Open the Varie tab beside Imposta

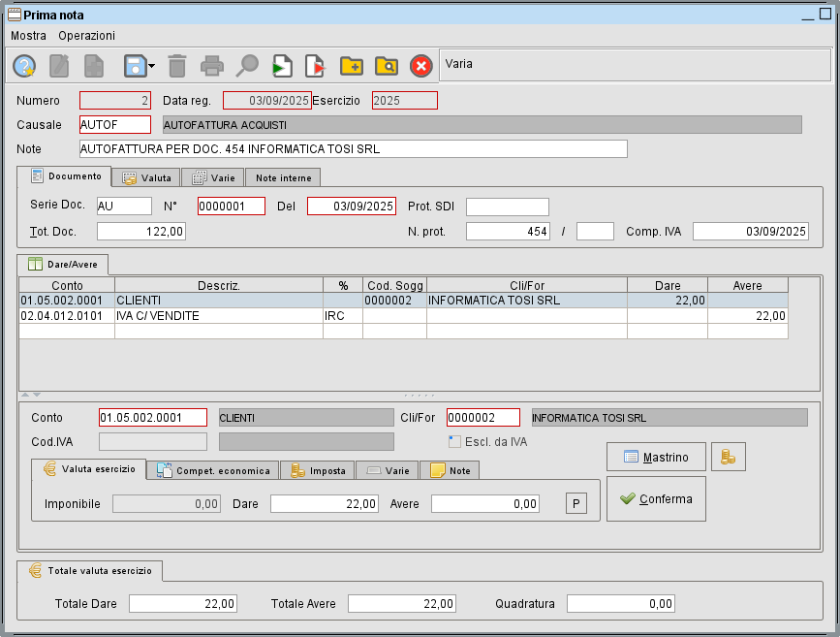(388, 470)
